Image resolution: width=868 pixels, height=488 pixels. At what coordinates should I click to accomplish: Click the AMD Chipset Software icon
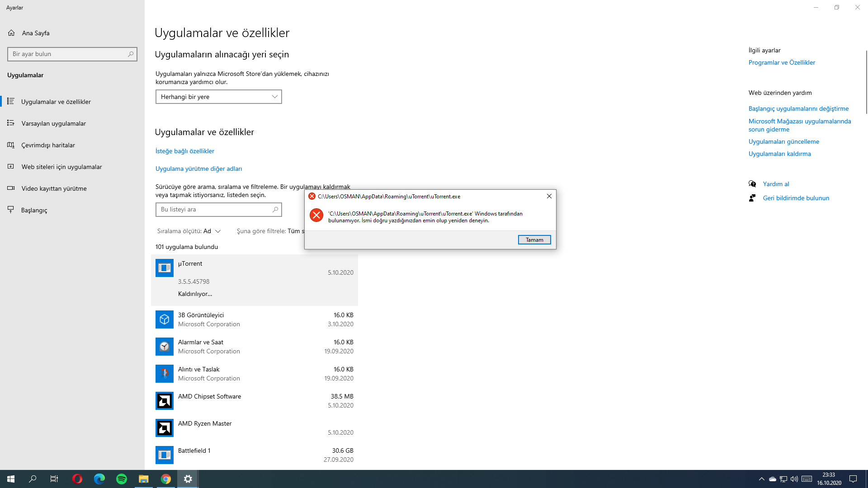[x=164, y=401]
